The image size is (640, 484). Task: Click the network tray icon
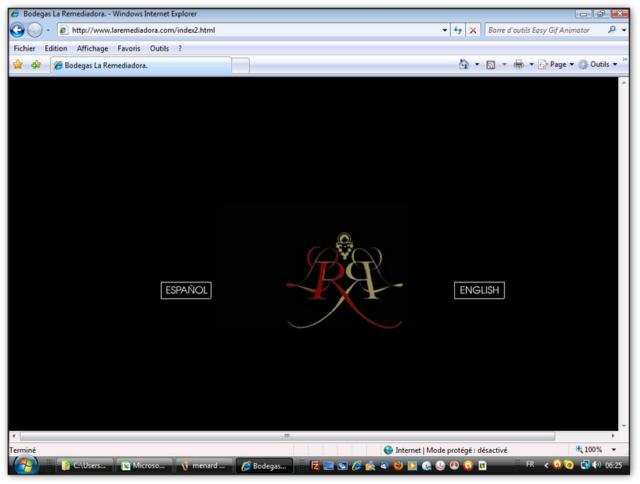coord(585,465)
